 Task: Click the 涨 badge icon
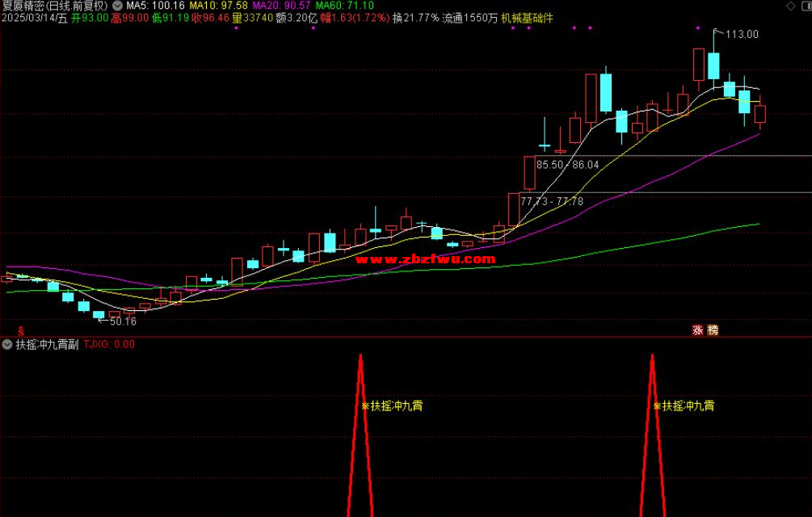698,330
